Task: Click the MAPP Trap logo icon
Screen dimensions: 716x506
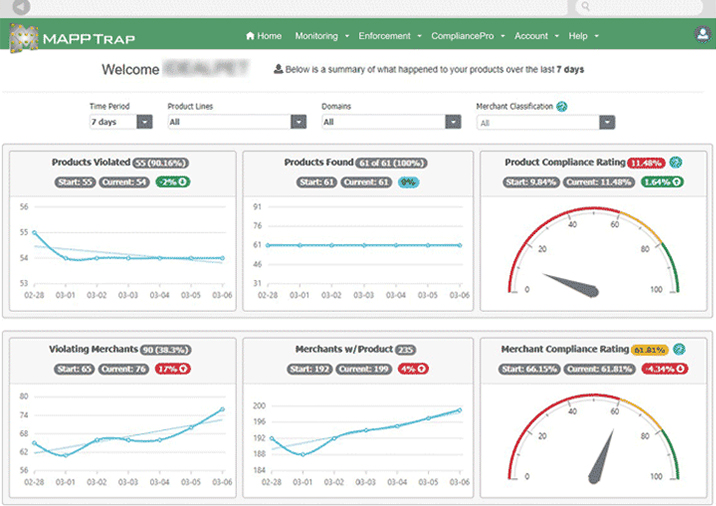Action: 24,37
